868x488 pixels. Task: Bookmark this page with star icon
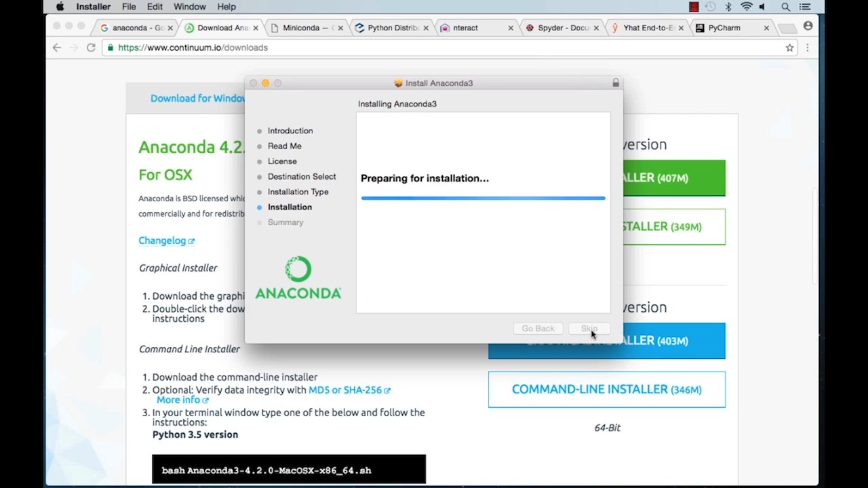(789, 47)
